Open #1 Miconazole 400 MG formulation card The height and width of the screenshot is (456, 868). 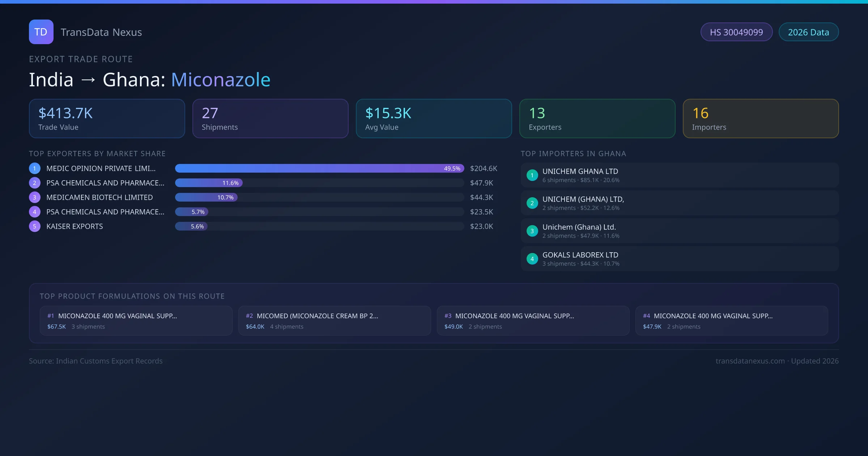click(x=136, y=321)
